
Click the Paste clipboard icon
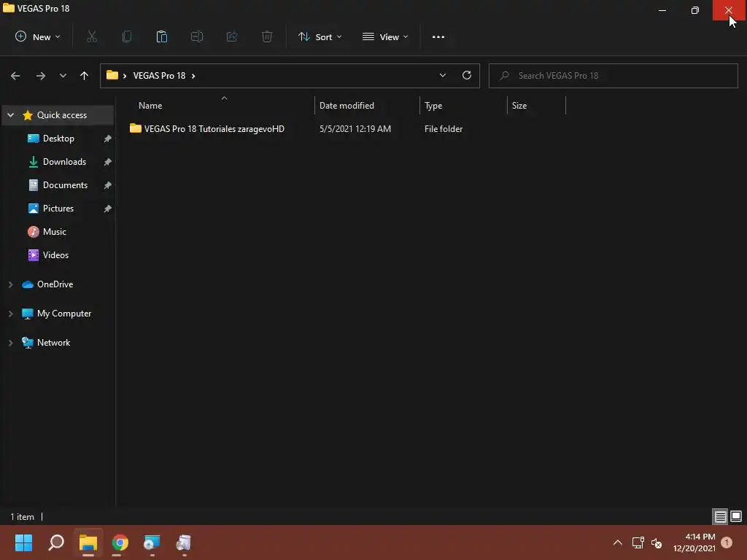pyautogui.click(x=162, y=36)
